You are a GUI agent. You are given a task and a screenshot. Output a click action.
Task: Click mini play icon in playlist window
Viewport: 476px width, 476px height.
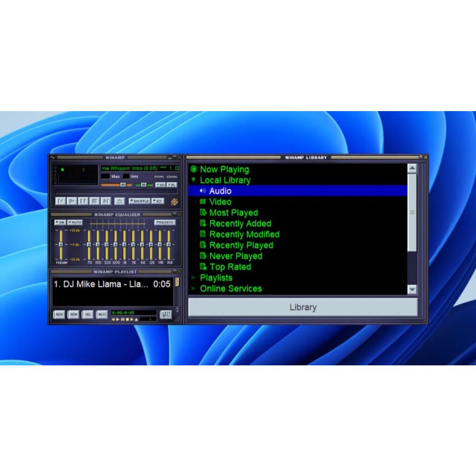[x=118, y=319]
